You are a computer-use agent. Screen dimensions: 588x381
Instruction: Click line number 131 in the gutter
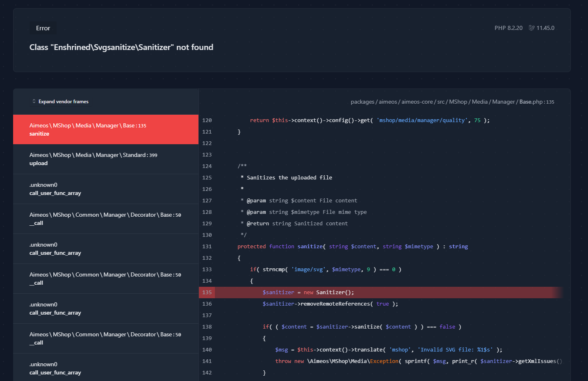(207, 247)
